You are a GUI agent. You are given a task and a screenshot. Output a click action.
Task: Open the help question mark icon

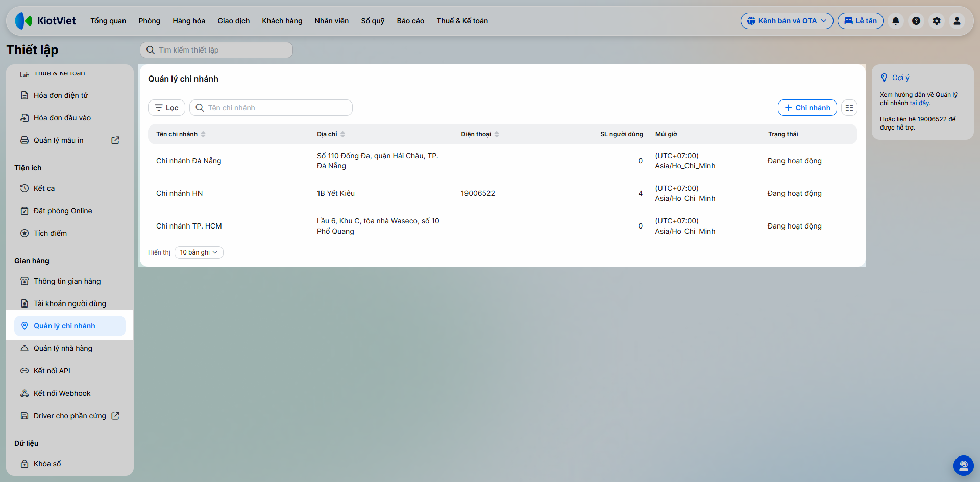(x=916, y=21)
